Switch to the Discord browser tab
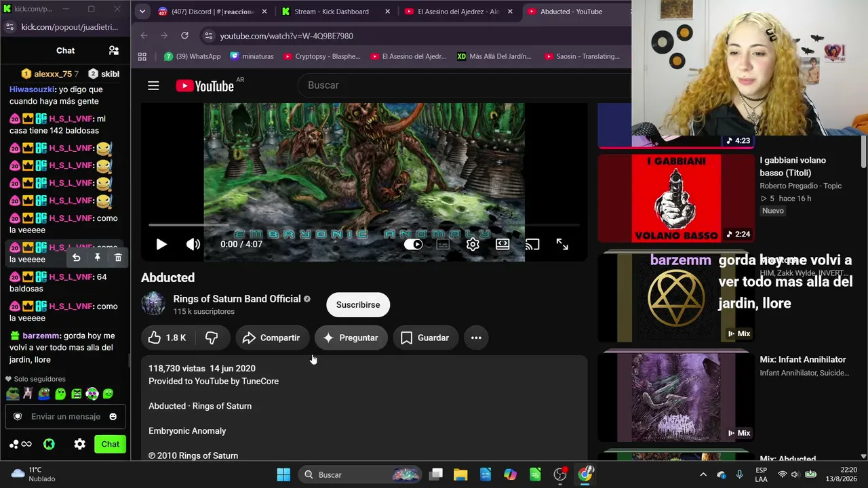 212,12
